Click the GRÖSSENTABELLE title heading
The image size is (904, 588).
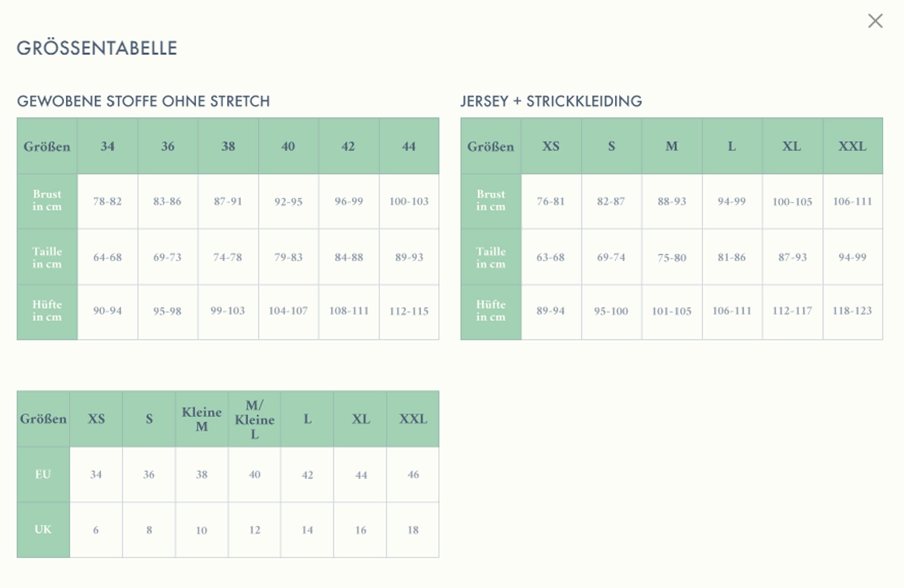[x=96, y=48]
